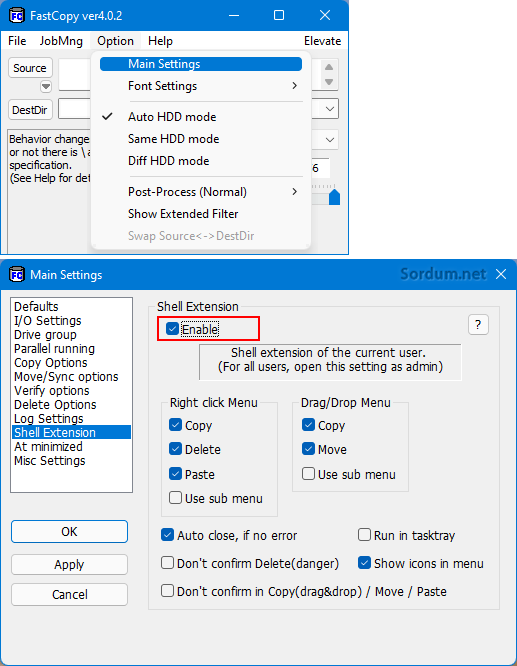The width and height of the screenshot is (517, 666).
Task: Click the Main Settings dialog FC icon
Action: click(17, 274)
